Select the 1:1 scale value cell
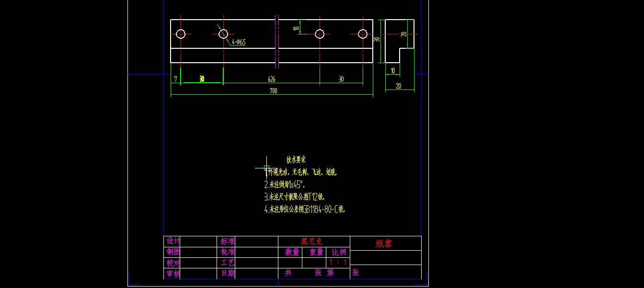Image resolution: width=644 pixels, height=288 pixels. pos(337,262)
